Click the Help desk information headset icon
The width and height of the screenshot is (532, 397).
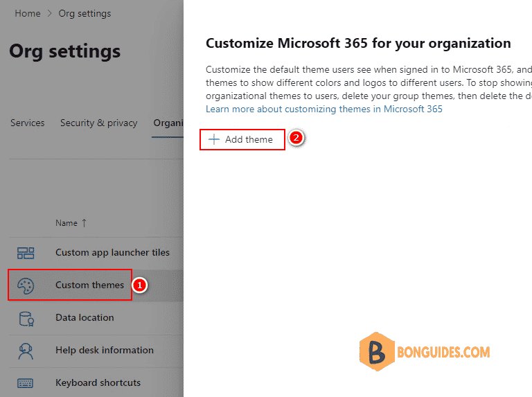click(x=26, y=351)
